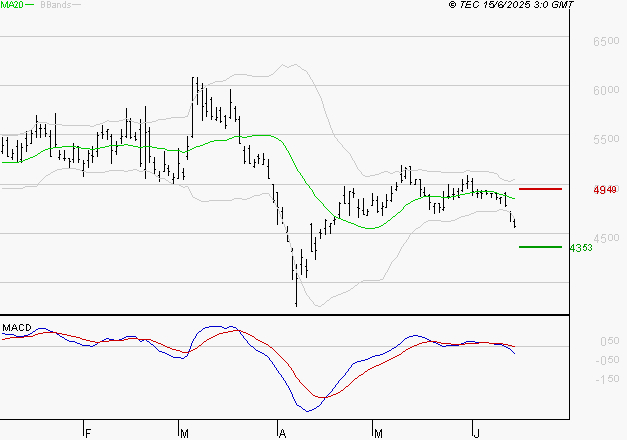Click the green line sample beside MA20

click(x=30, y=5)
